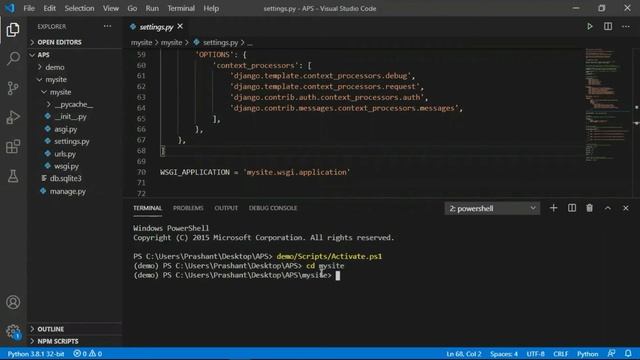Screen dimensions: 640x360
Task: Open the View menu
Action: 111,8
